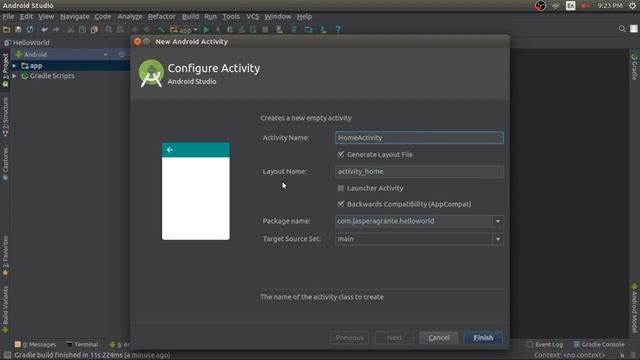The height and width of the screenshot is (360, 640).
Task: Click the Search Everywhere magnifier at top right
Action: [x=622, y=29]
